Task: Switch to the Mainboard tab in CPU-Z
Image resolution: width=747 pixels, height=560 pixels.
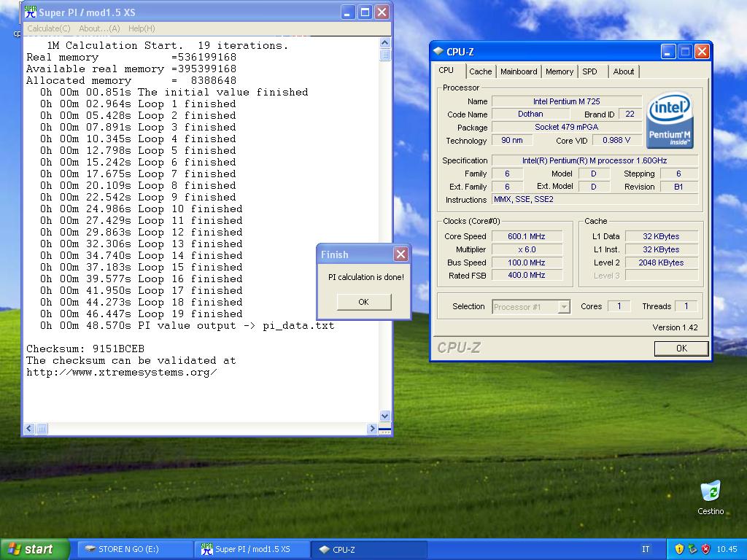Action: tap(519, 71)
